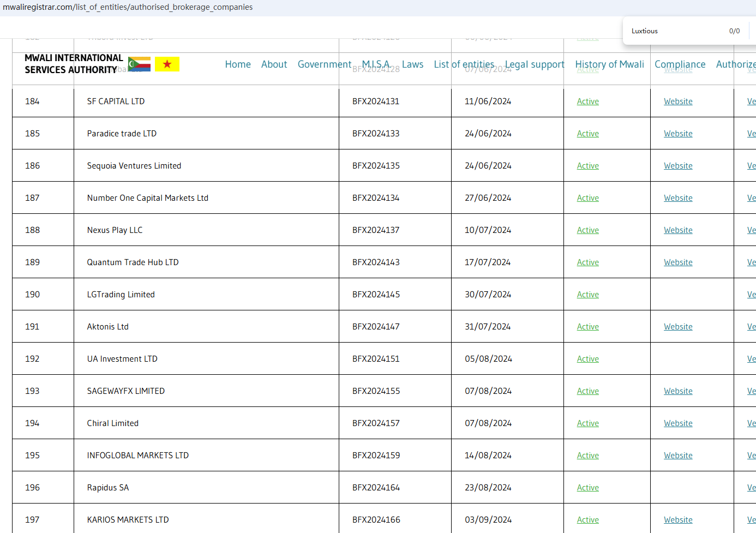Click Active status for Nexus Play LLC
The height and width of the screenshot is (533, 756).
587,230
